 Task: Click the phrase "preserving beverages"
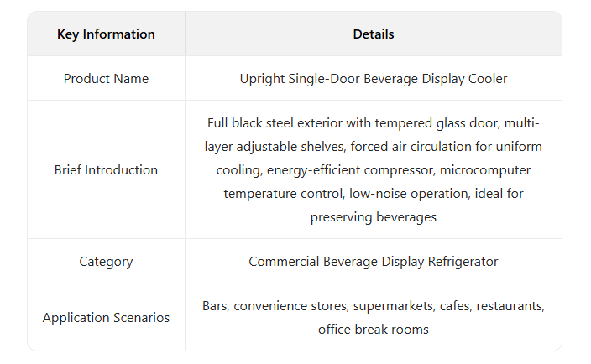coord(374,217)
